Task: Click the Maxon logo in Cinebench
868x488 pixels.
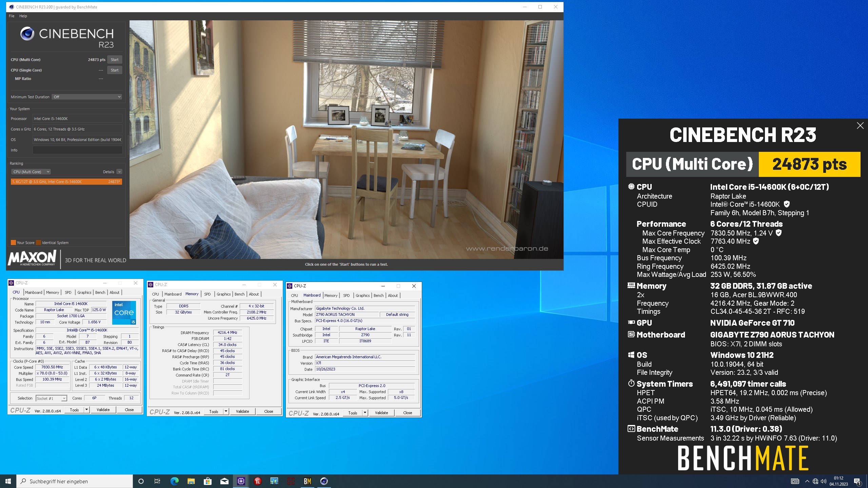Action: 32,258
